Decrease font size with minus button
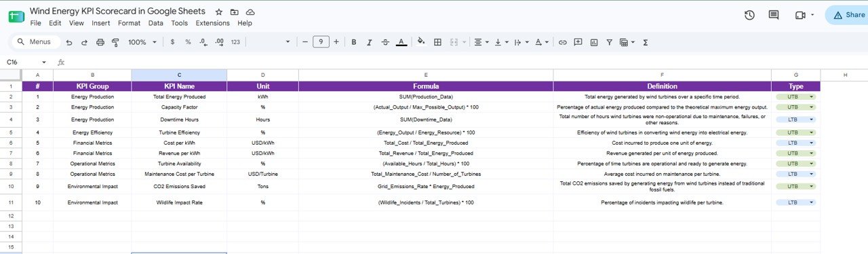Viewport: 868px width, 254px height. (x=305, y=42)
